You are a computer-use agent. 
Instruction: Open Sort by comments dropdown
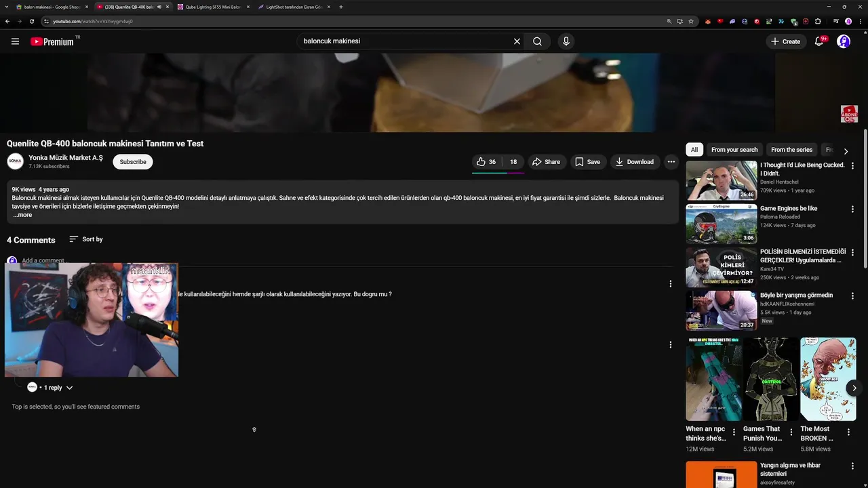[86, 239]
